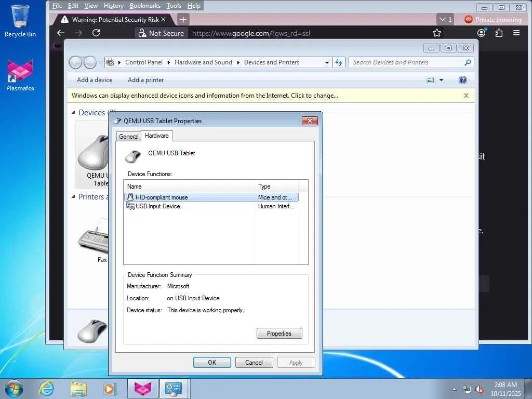Close the Potential Security Risk tab
Screen dimensions: 532x399
163,19
